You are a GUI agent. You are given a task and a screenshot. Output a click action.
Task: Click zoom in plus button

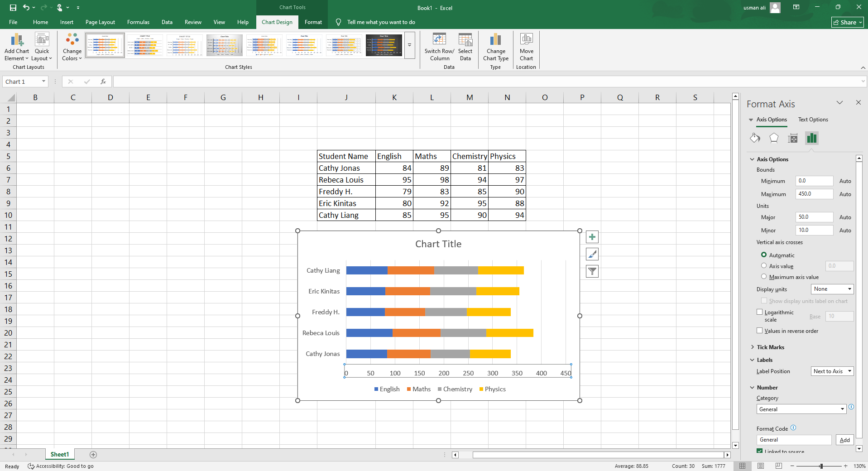[x=845, y=466]
